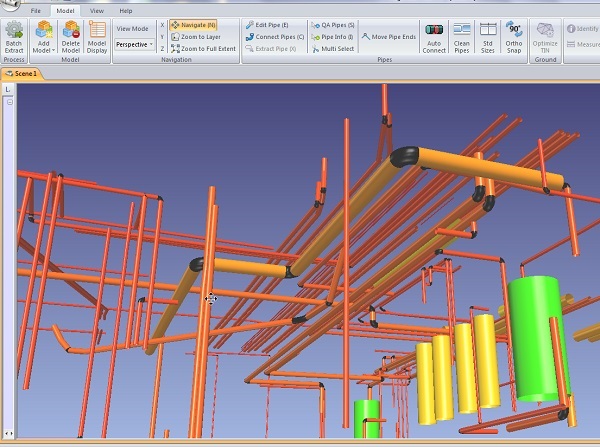The width and height of the screenshot is (600, 447).
Task: Run the Clean Pipes tool
Action: click(x=461, y=37)
